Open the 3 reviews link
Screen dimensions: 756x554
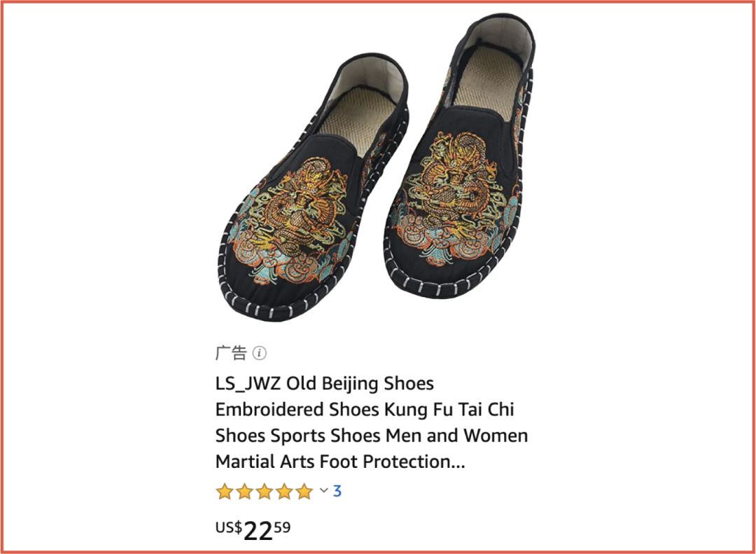point(337,491)
